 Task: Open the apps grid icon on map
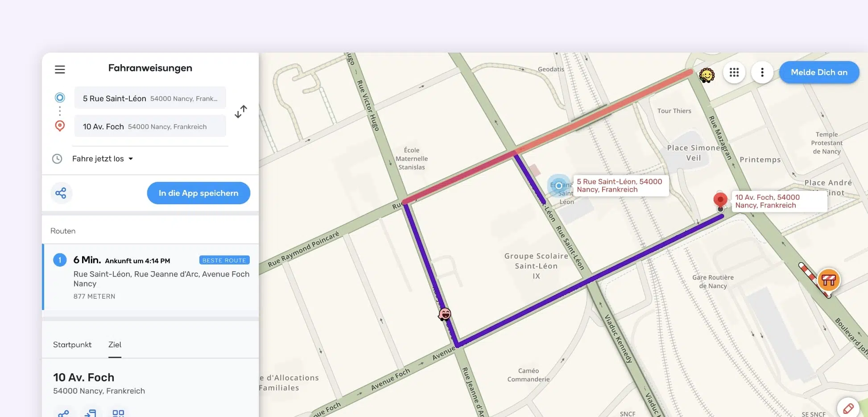[734, 72]
